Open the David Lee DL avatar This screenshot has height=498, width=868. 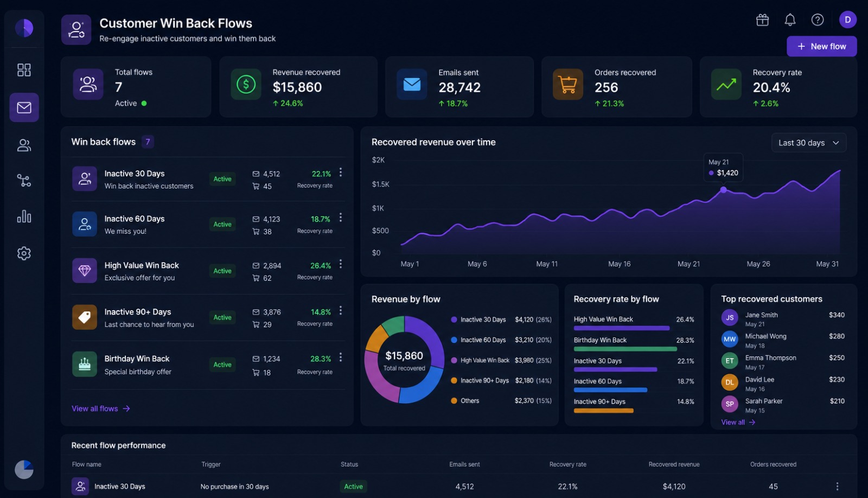click(730, 382)
